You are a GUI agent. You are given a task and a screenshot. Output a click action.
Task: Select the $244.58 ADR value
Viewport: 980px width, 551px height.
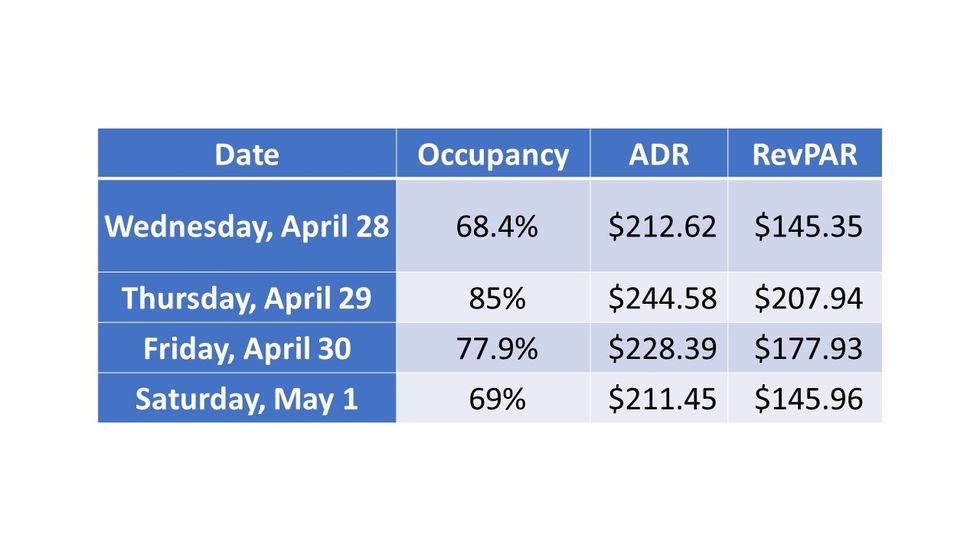(x=662, y=298)
